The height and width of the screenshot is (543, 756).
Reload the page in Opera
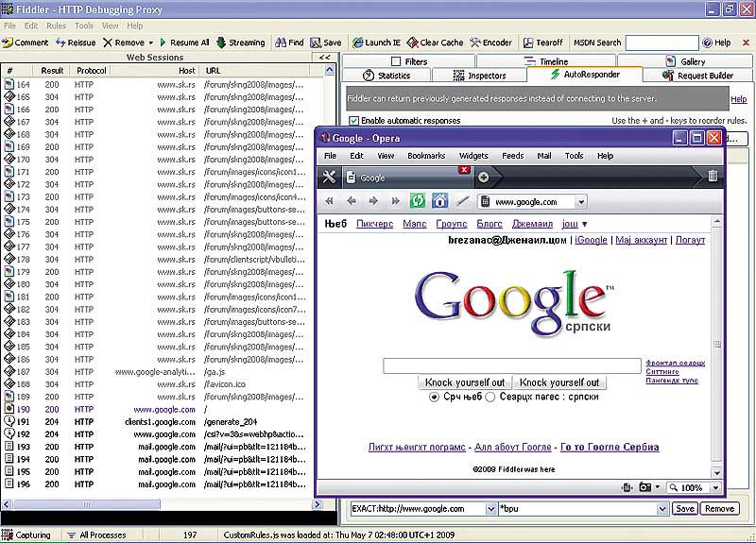click(x=418, y=201)
